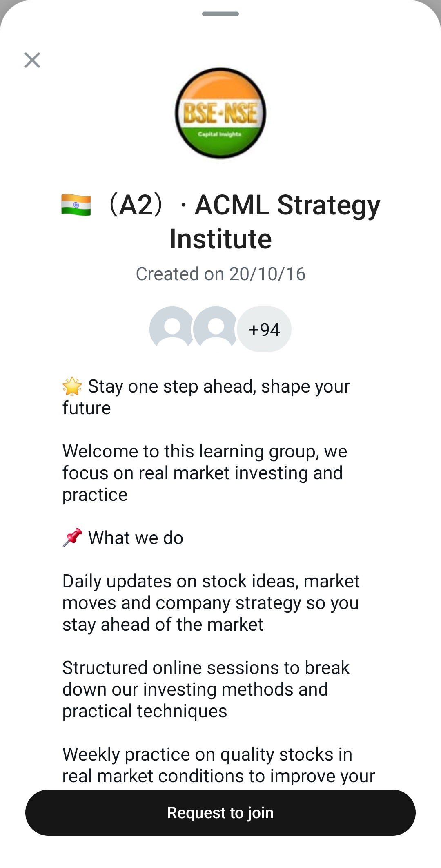The image size is (441, 868).
Task: Click the Created on 20/10/16 text
Action: (220, 274)
